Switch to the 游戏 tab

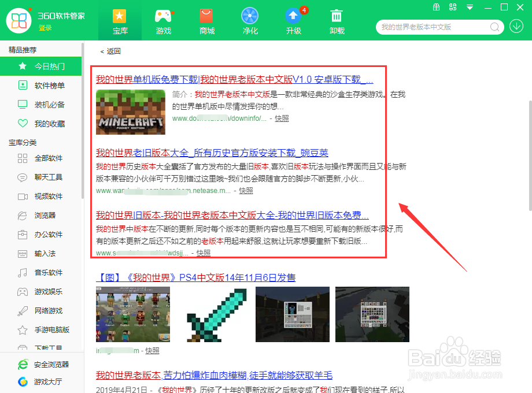coord(164,21)
